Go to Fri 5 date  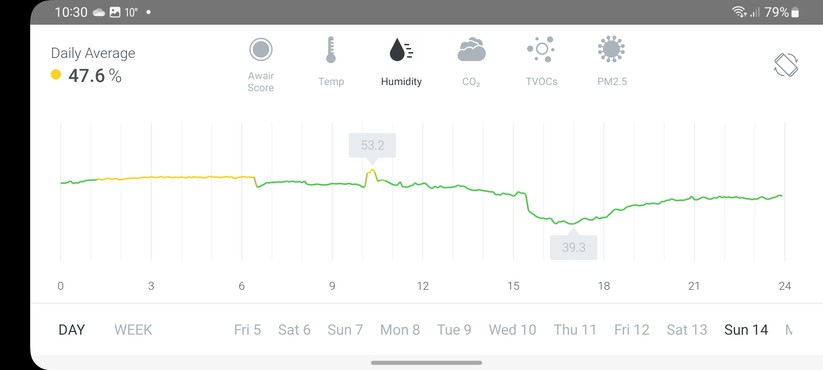tap(247, 330)
